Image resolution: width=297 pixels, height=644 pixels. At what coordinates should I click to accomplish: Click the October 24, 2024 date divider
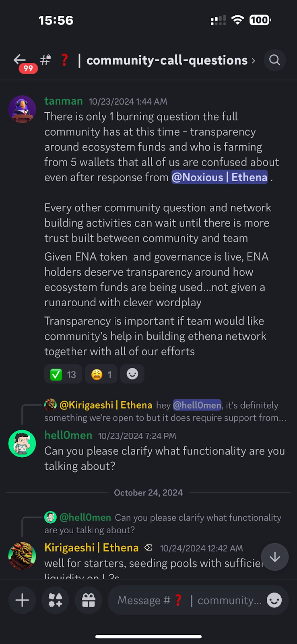pyautogui.click(x=148, y=492)
